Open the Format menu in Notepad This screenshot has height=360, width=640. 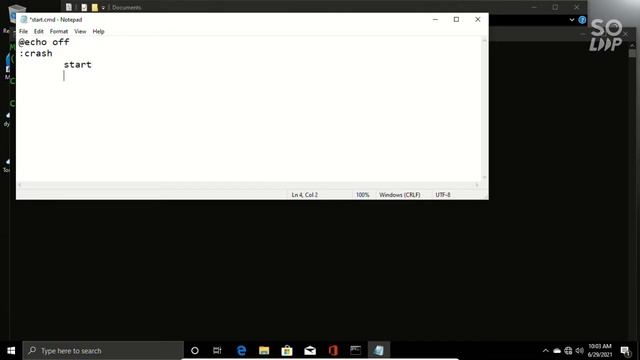pyautogui.click(x=59, y=31)
